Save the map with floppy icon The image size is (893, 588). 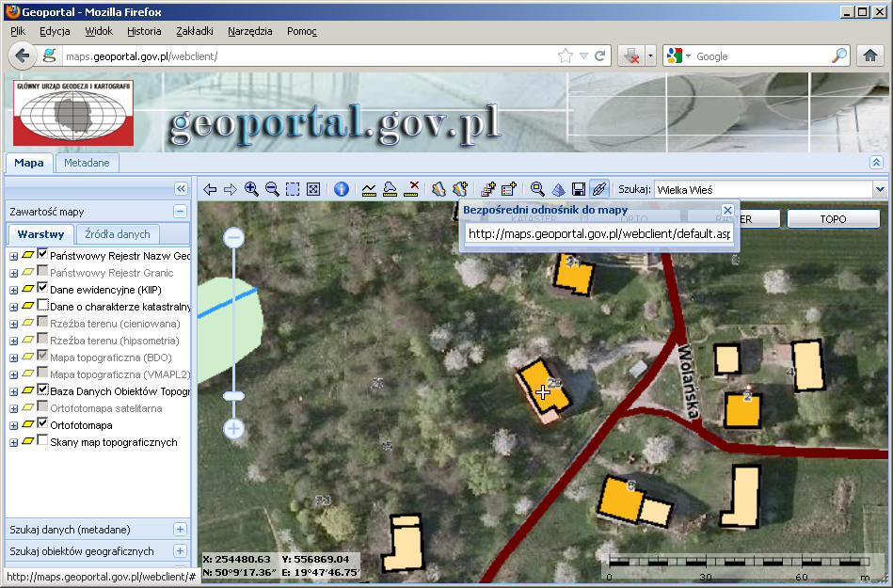[x=579, y=189]
